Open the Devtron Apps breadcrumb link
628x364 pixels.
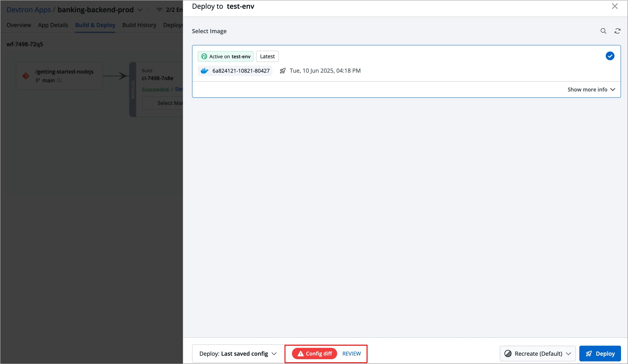(28, 10)
